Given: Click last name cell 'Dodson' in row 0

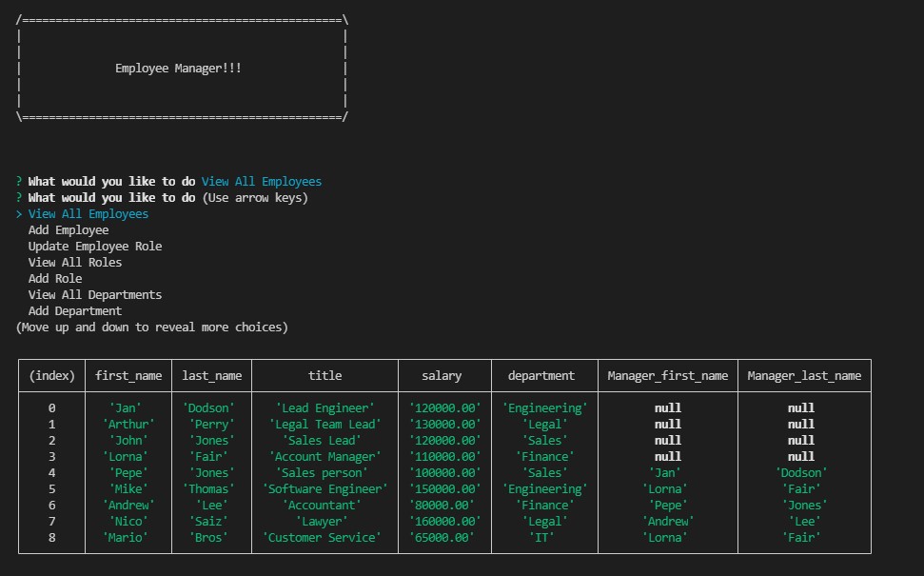Looking at the screenshot, I should (x=208, y=408).
